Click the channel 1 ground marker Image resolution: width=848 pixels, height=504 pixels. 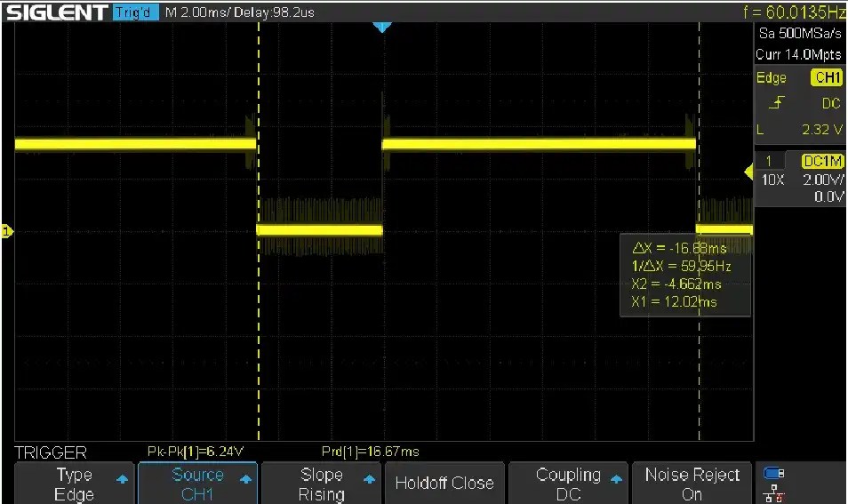[x=7, y=232]
